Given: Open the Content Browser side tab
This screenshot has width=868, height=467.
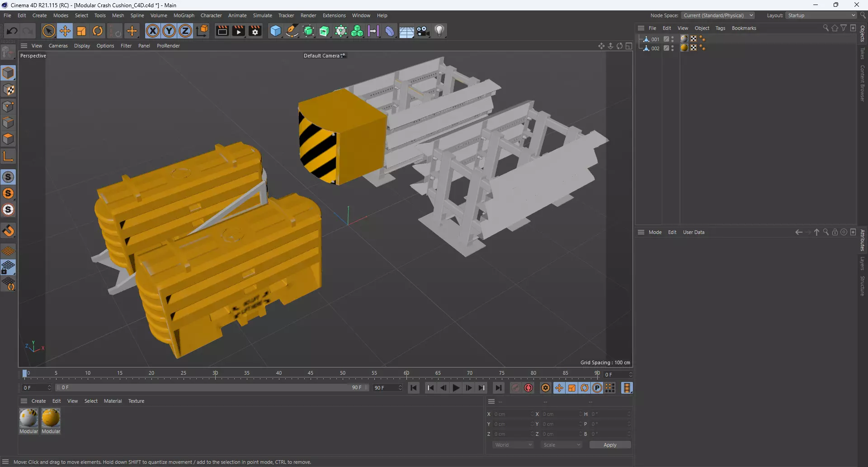Looking at the screenshot, I should [863, 83].
